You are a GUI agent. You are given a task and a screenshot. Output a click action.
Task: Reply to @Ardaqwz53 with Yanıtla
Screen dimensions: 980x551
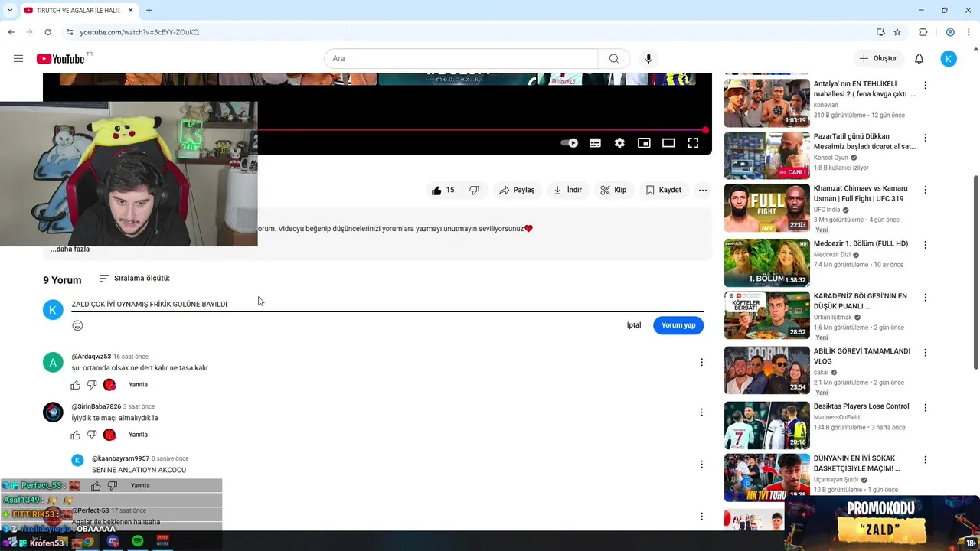tap(138, 385)
